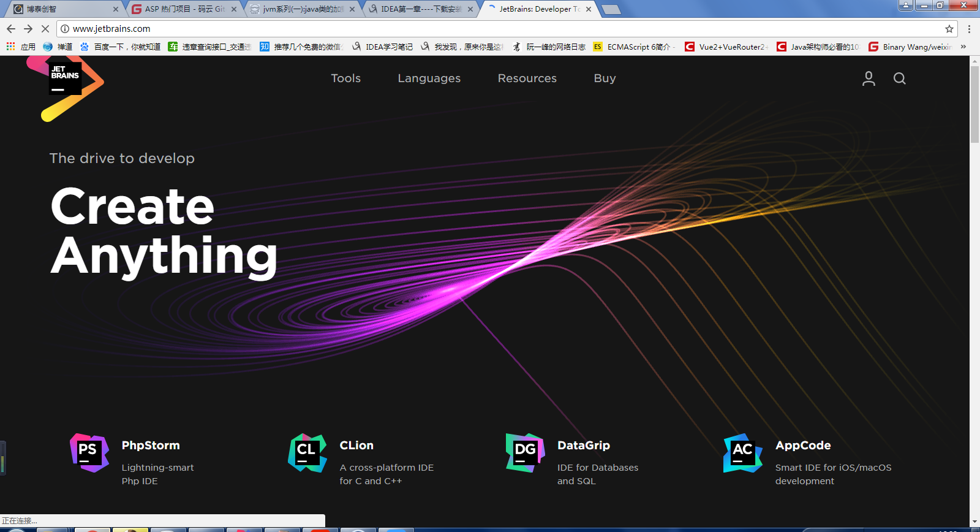This screenshot has width=980, height=532.
Task: Open the 阮一峰的网络日志 bookmark
Action: [549, 47]
